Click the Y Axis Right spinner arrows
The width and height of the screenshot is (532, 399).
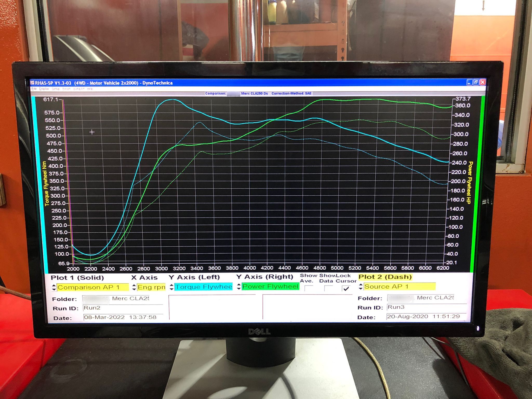[x=239, y=287]
